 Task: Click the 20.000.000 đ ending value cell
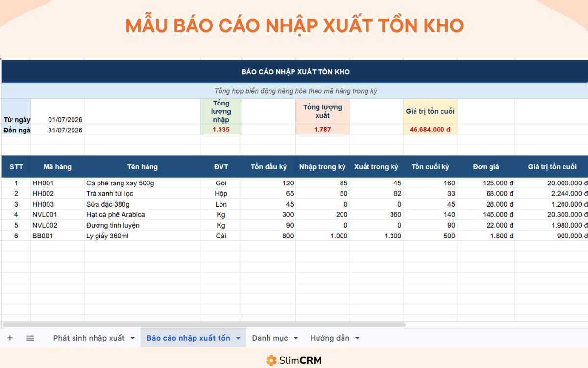[x=552, y=183]
